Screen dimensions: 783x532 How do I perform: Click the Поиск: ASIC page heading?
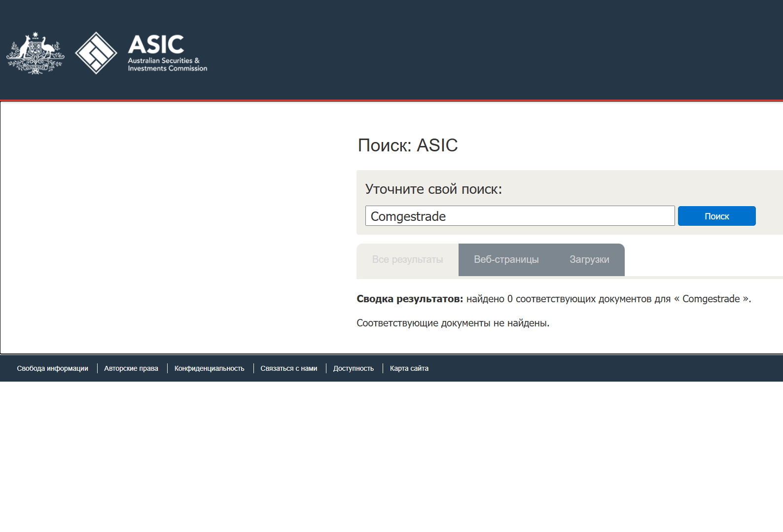[407, 145]
